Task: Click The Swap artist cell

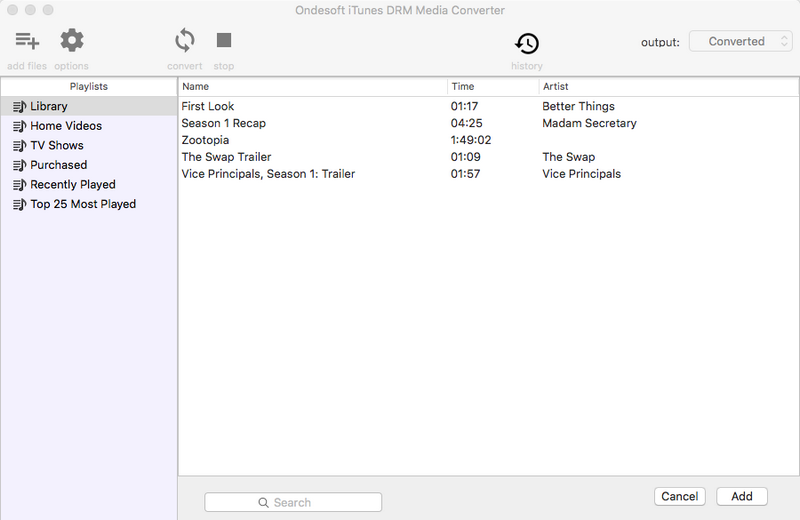Action: click(568, 157)
